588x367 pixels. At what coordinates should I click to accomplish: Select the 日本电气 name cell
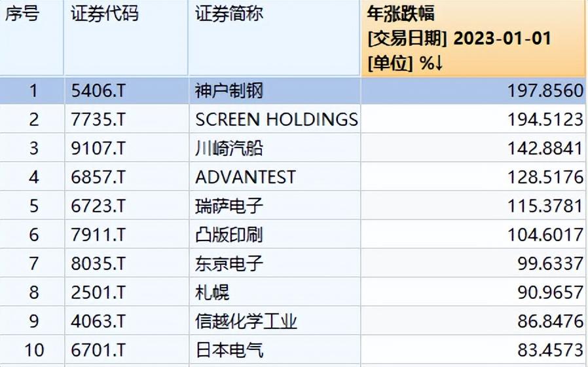pos(229,350)
